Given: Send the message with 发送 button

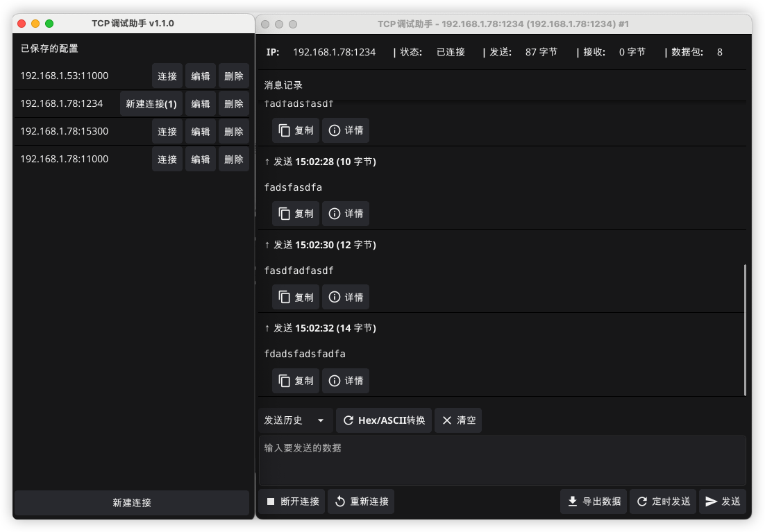Looking at the screenshot, I should click(723, 501).
